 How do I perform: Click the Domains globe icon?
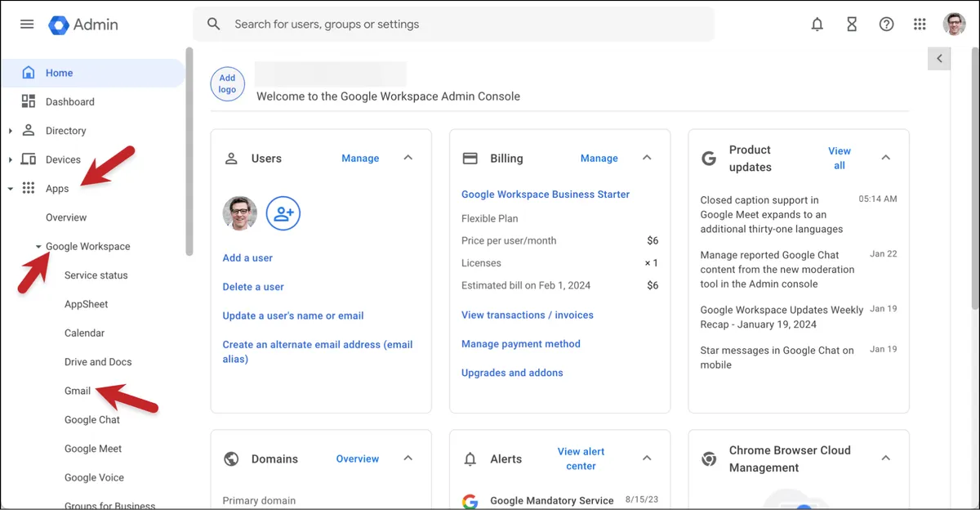(231, 459)
